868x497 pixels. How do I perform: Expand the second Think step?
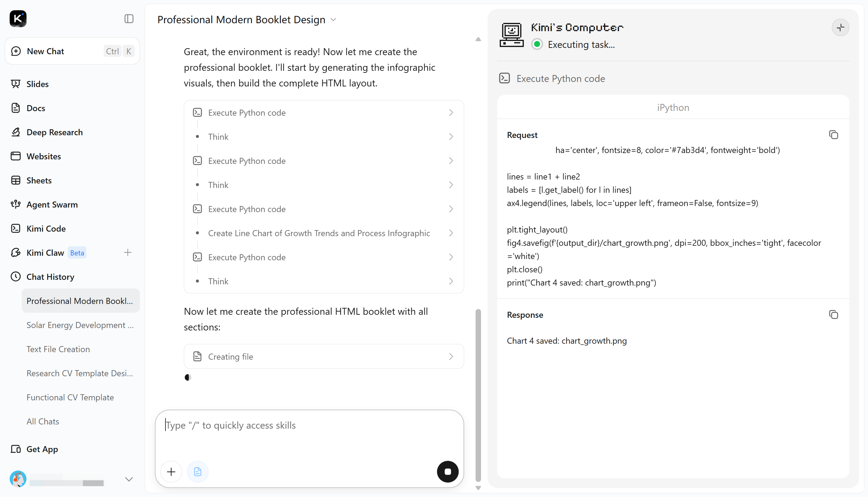click(324, 185)
